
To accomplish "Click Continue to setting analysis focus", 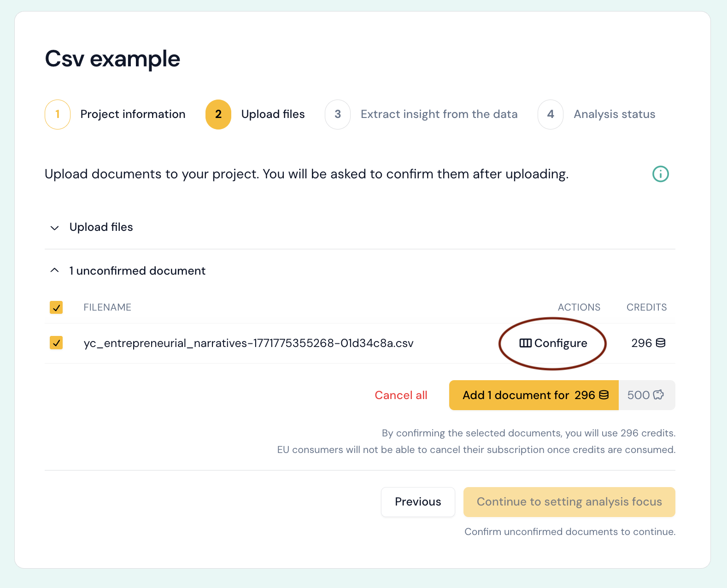I will 569,502.
